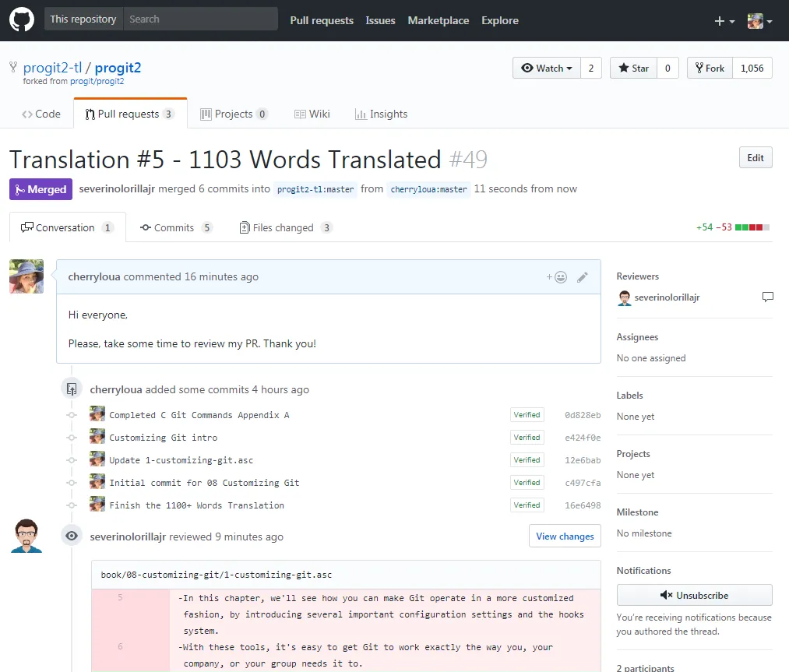Click Verified badge for commit 16e6498
Image resolution: width=789 pixels, height=672 pixels.
(527, 505)
